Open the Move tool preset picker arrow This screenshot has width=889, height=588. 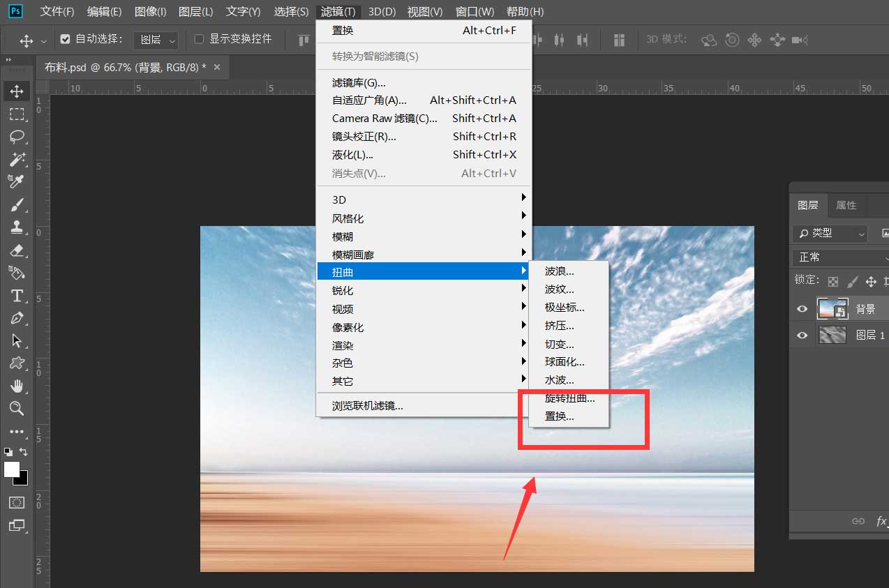pos(44,40)
